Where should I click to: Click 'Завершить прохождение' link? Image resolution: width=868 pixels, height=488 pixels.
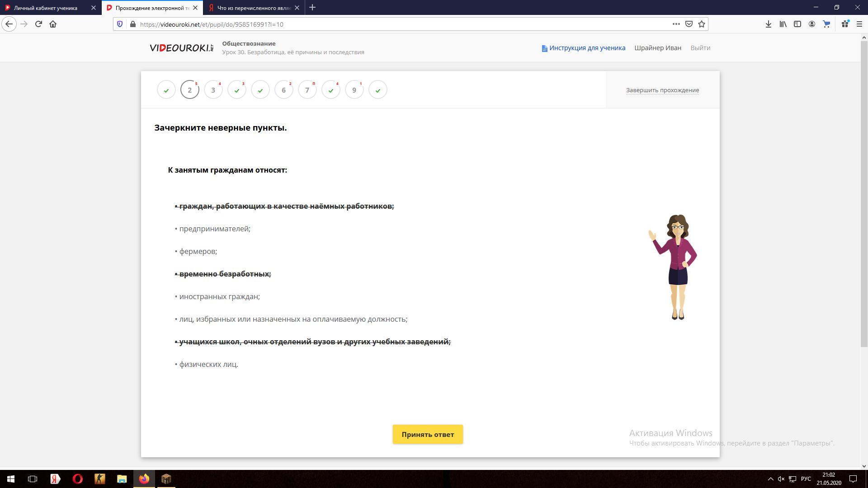(662, 90)
